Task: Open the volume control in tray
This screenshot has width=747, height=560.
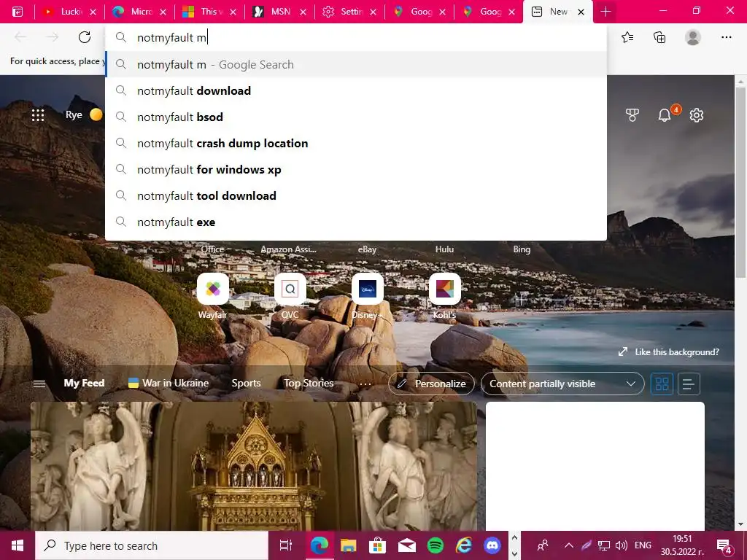Action: [x=622, y=545]
